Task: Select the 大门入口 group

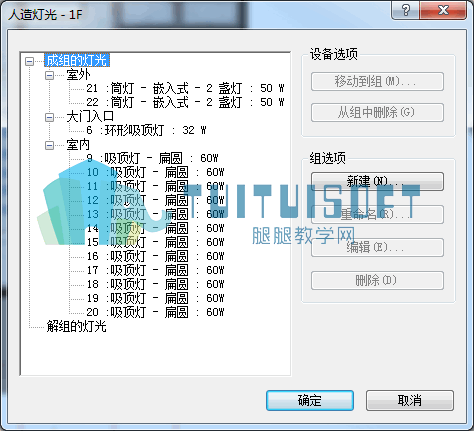Action: tap(90, 117)
